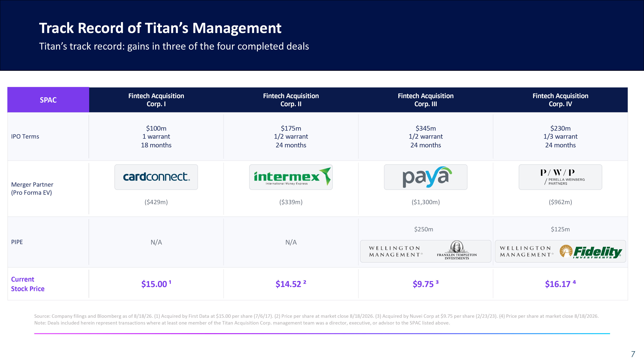Select the purple SPAC header cell
Image resolution: width=644 pixels, height=362 pixels.
48,100
